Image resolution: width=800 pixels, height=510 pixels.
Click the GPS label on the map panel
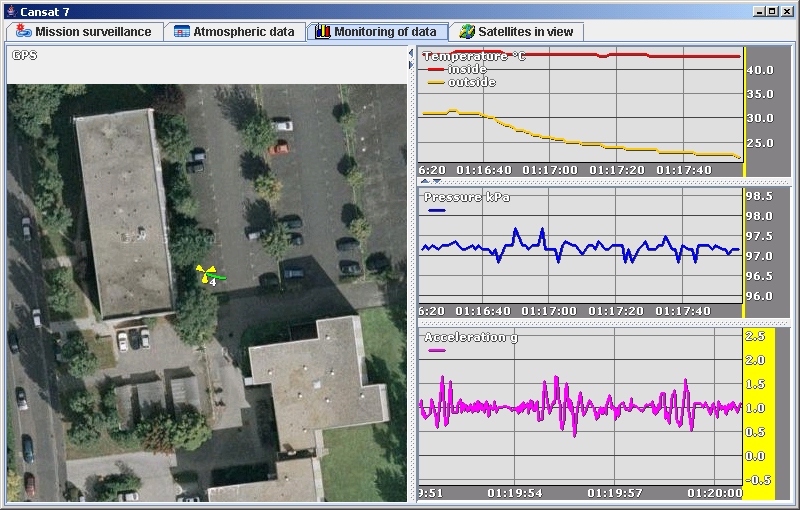pos(24,55)
